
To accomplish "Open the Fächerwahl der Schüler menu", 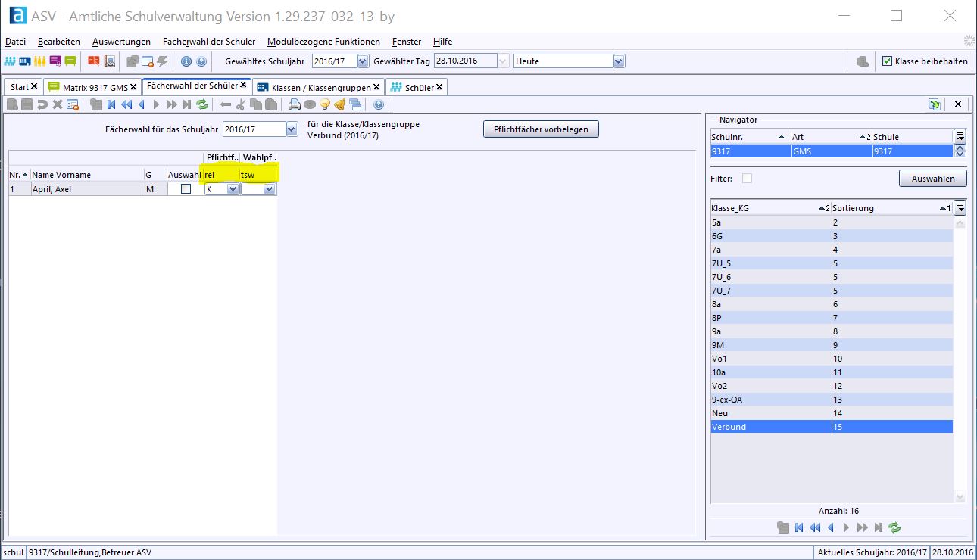I will point(209,42).
